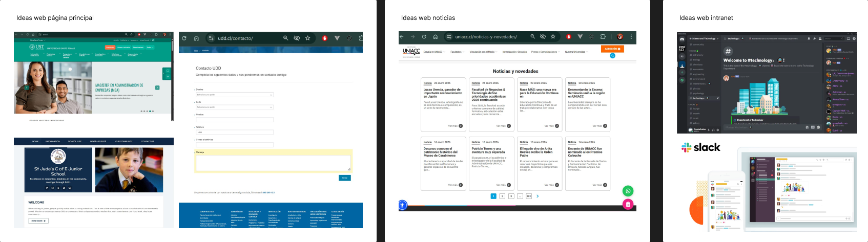Click the puzzle extensions icon in uniacc.cl browser bar
The height and width of the screenshot is (242, 868).
tap(603, 37)
